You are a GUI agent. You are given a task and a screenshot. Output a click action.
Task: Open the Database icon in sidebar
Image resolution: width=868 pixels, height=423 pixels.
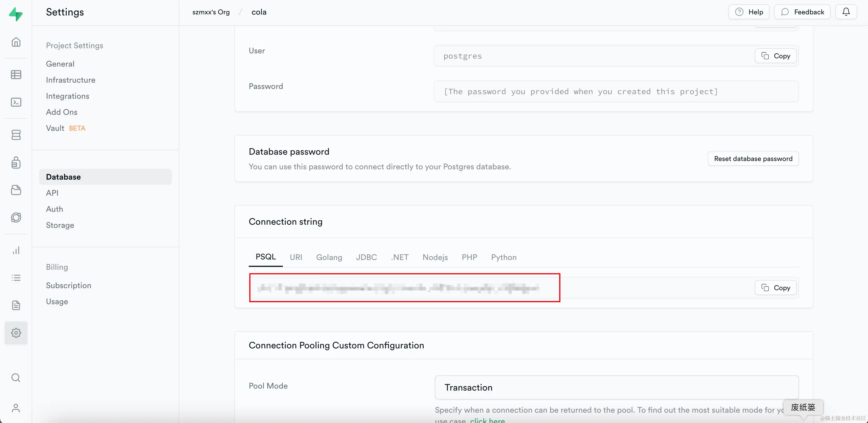[16, 135]
